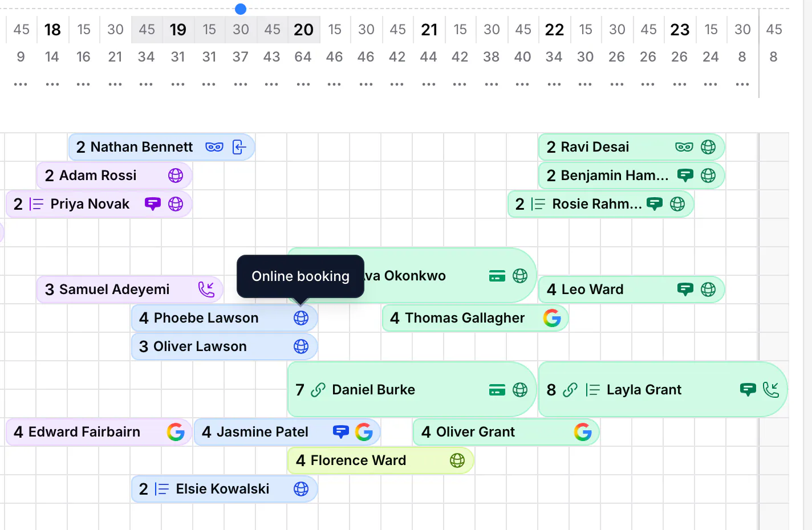Click the Google icon on Thomas Gallagher's booking
The image size is (812, 530).
[552, 318]
